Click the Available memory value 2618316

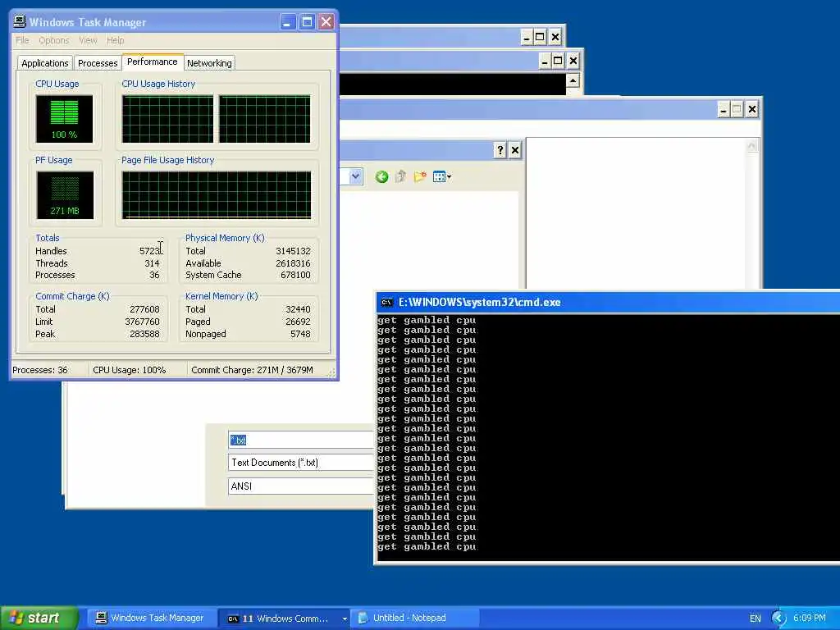tap(293, 263)
